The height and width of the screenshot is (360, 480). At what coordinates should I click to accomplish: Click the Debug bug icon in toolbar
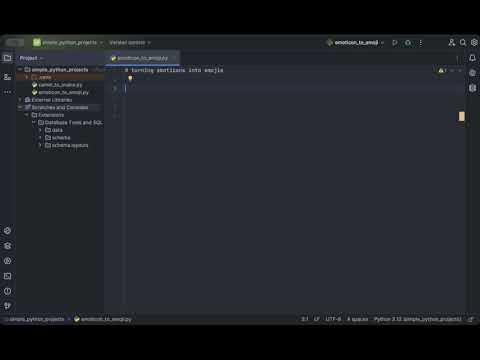tap(408, 43)
